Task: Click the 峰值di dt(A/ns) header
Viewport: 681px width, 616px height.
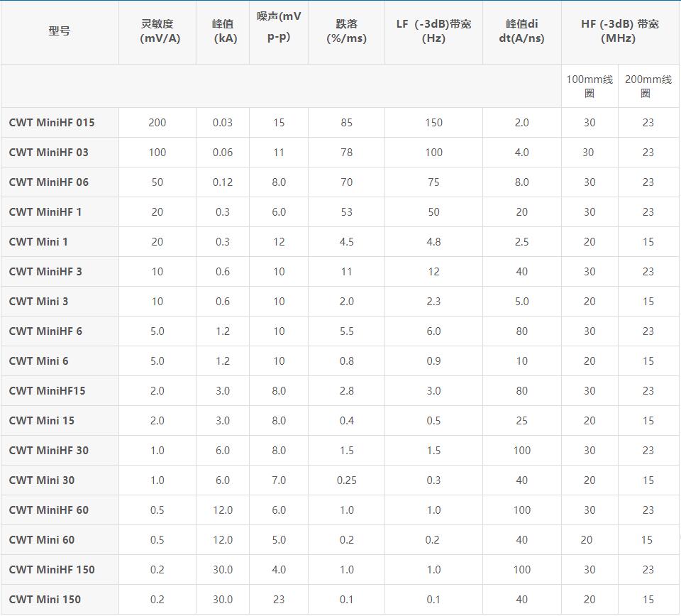Action: pyautogui.click(x=521, y=31)
